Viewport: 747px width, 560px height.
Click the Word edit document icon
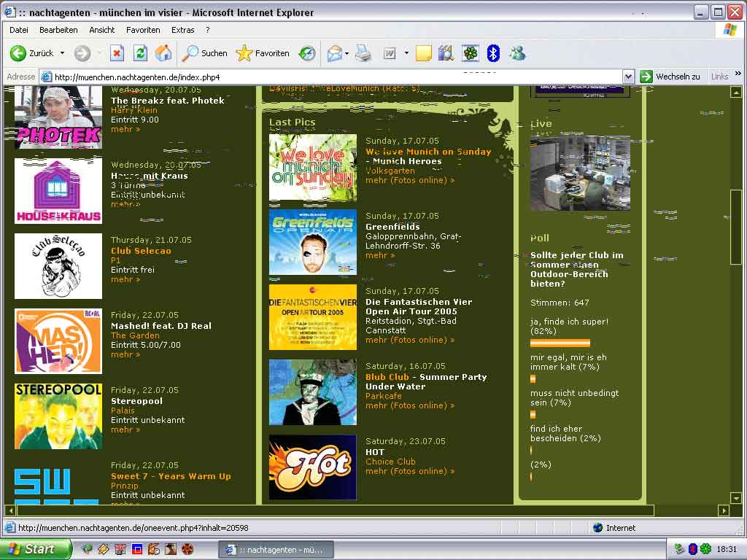pyautogui.click(x=390, y=53)
